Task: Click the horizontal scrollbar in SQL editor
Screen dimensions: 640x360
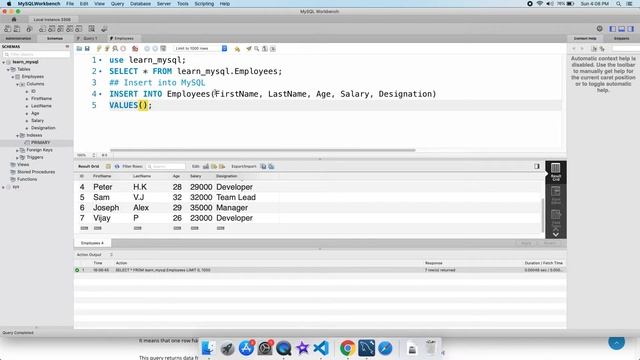Action: (262, 150)
